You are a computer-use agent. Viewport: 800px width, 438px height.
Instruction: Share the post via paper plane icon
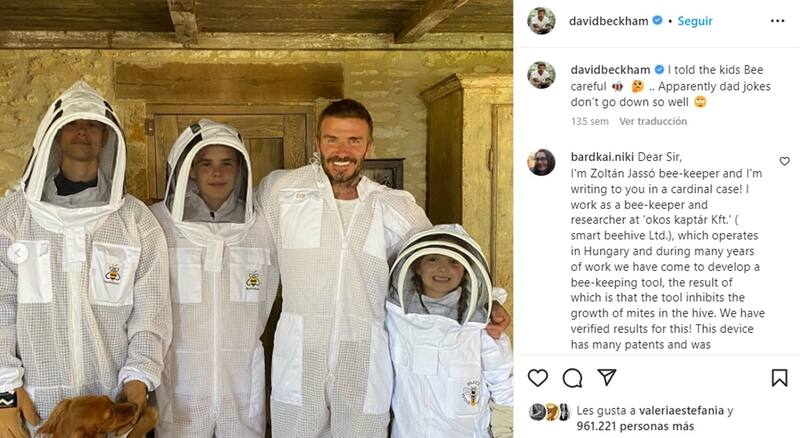(x=607, y=377)
